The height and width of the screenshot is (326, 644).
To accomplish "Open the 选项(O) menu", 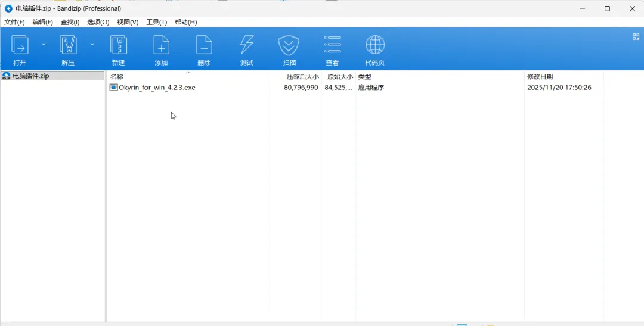I will click(98, 22).
